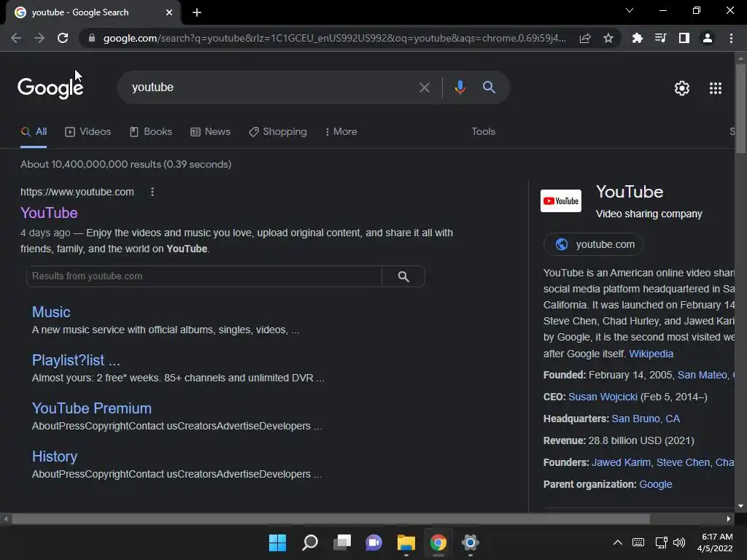This screenshot has width=747, height=560.
Task: Open Windows taskbar Search
Action: pos(309,542)
